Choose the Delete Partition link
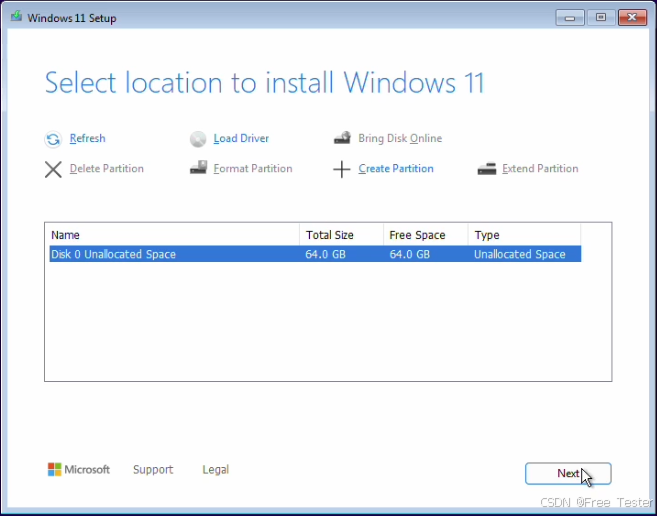Image resolution: width=657 pixels, height=516 pixels. point(106,169)
